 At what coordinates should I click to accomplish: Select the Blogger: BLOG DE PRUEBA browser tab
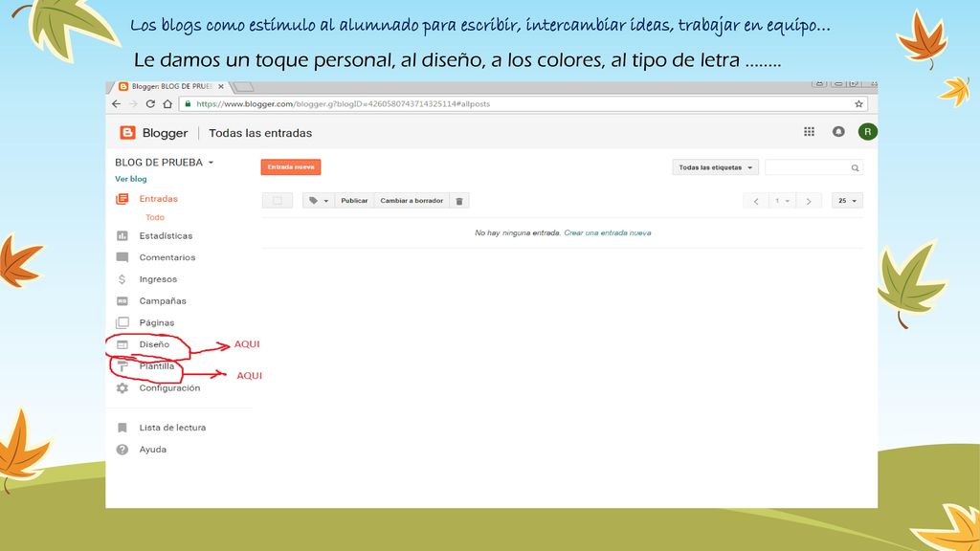click(172, 86)
